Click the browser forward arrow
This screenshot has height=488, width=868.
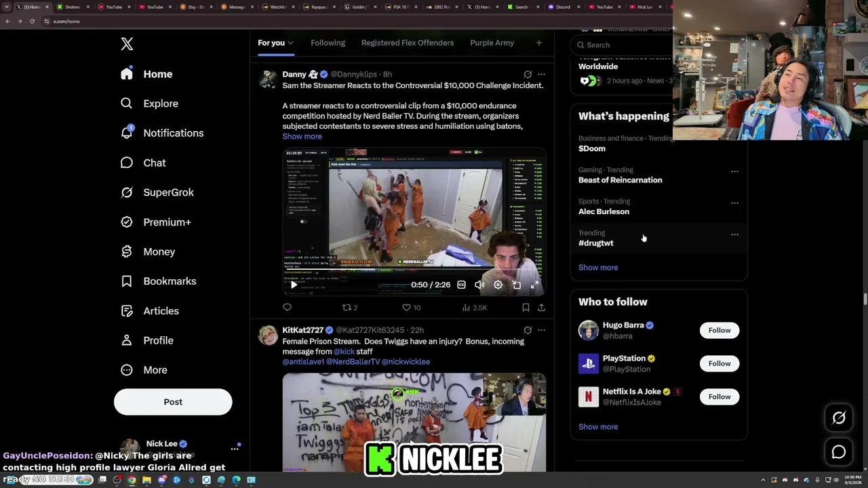coord(20,21)
